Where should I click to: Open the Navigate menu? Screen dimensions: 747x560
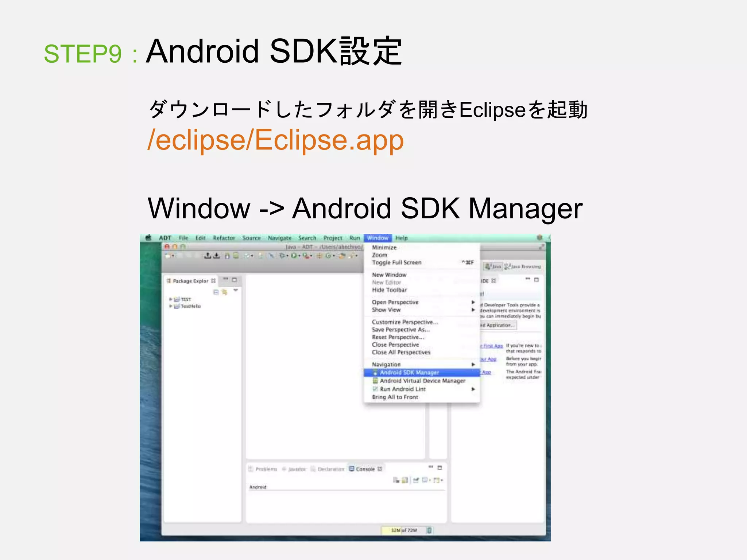(280, 238)
